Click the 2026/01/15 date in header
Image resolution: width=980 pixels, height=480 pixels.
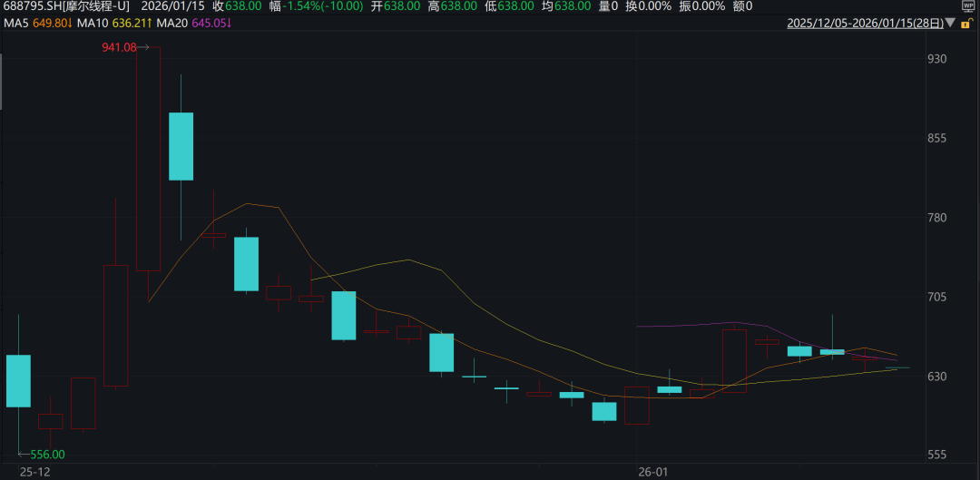(171, 7)
